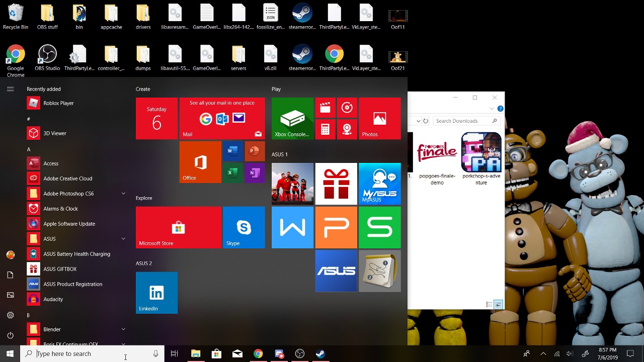644x362 pixels.
Task: Open Roblox Player from Recently added
Action: [75, 103]
